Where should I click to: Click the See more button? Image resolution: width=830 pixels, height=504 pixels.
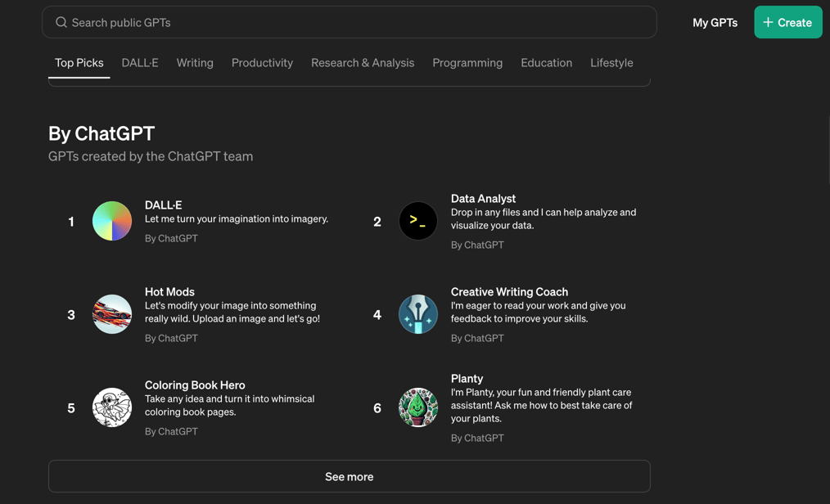350,476
